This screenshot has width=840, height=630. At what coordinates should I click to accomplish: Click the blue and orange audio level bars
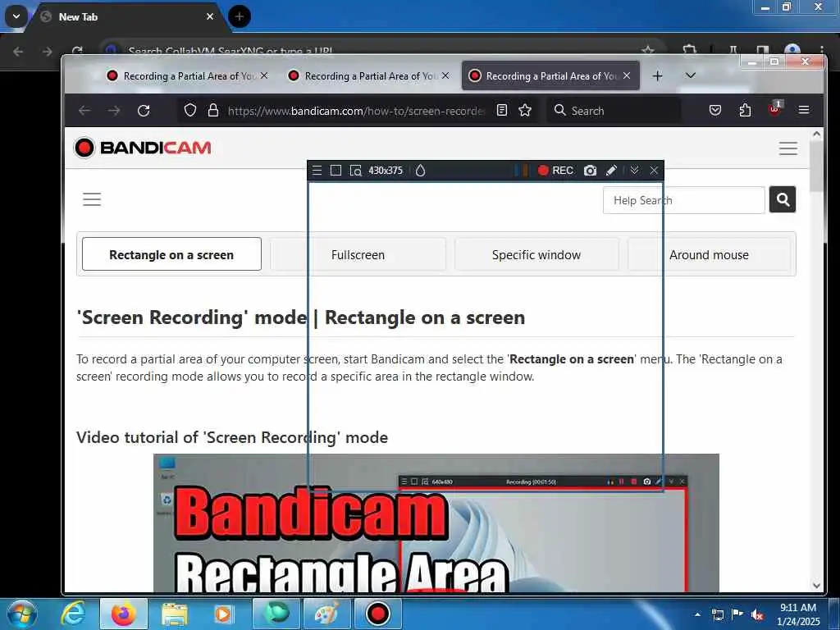(521, 171)
